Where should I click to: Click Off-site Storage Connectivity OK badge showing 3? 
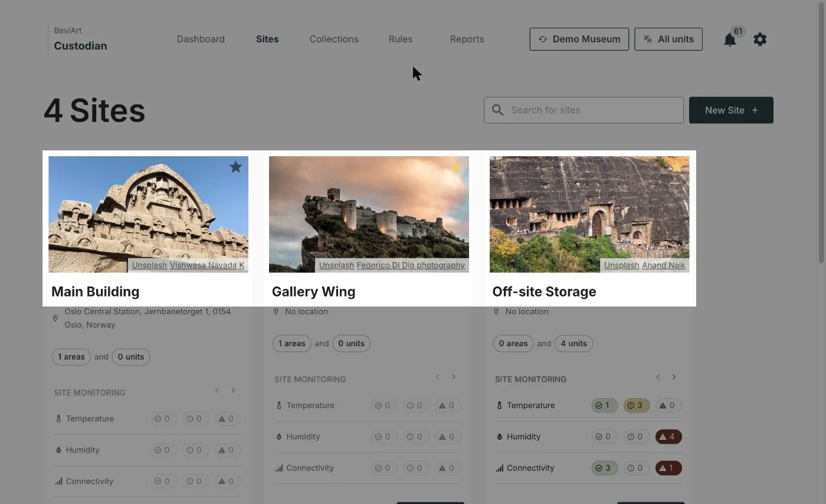(605, 468)
